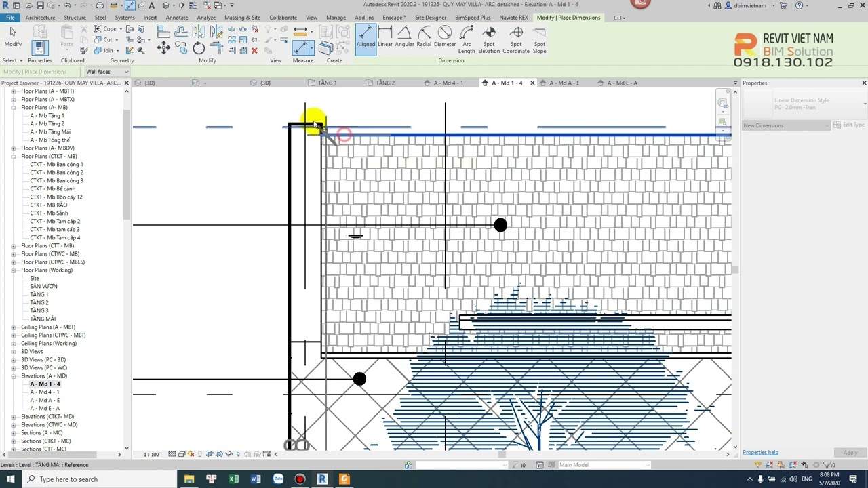
Task: Place a Spot Elevation
Action: click(x=489, y=40)
